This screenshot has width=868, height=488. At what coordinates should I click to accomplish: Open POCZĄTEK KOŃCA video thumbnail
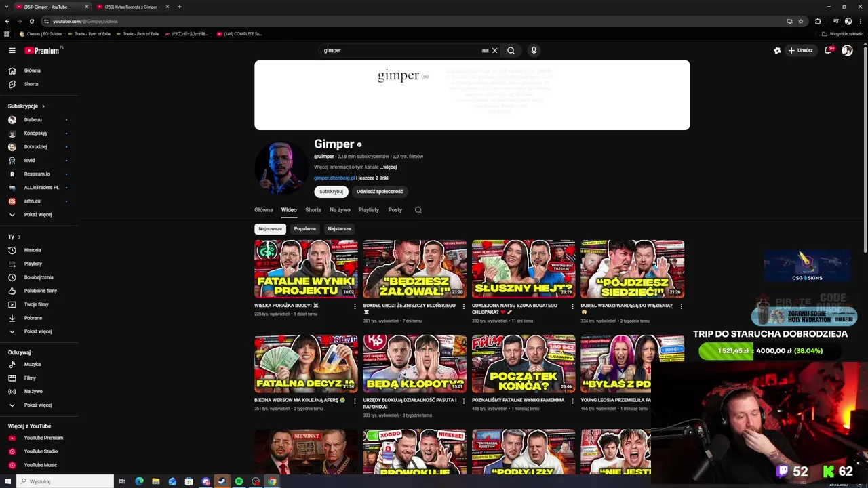(x=524, y=364)
